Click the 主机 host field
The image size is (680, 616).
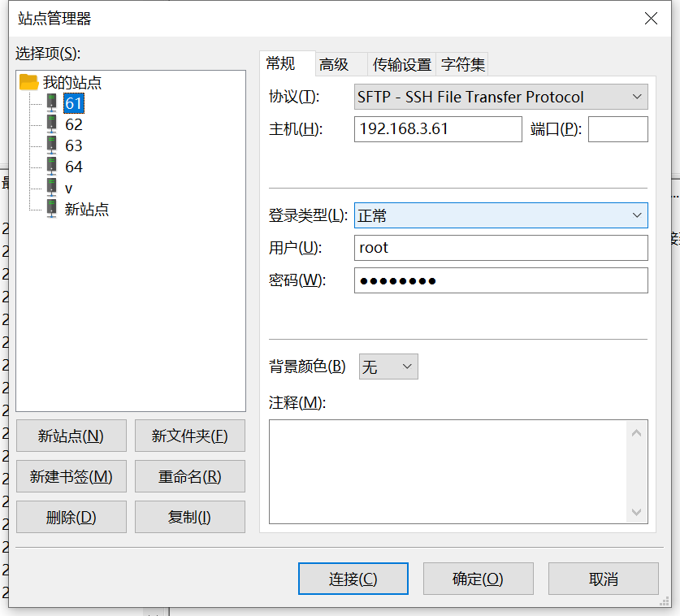(438, 129)
